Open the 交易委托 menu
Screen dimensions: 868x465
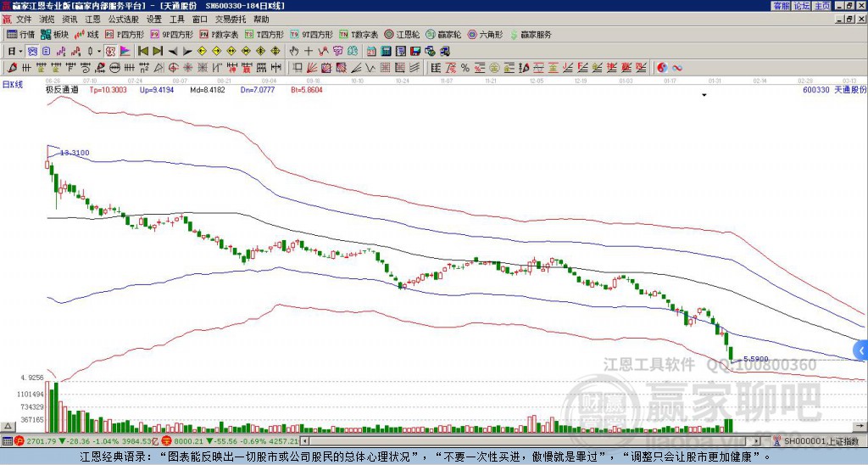click(x=231, y=20)
